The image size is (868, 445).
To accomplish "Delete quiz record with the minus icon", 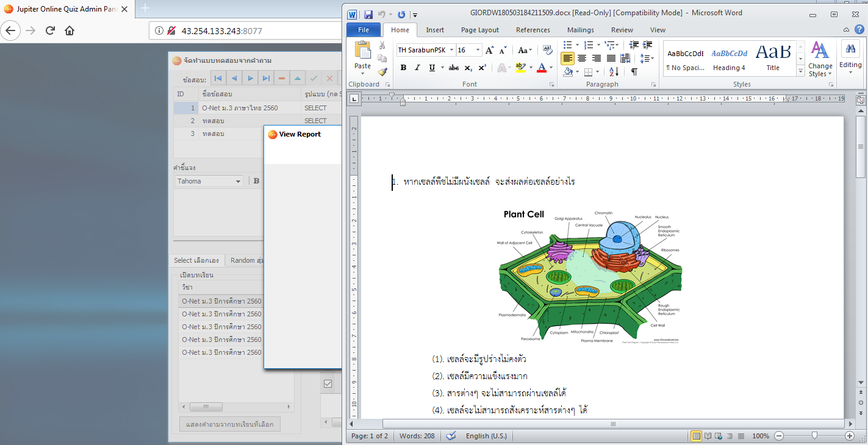I will (281, 78).
